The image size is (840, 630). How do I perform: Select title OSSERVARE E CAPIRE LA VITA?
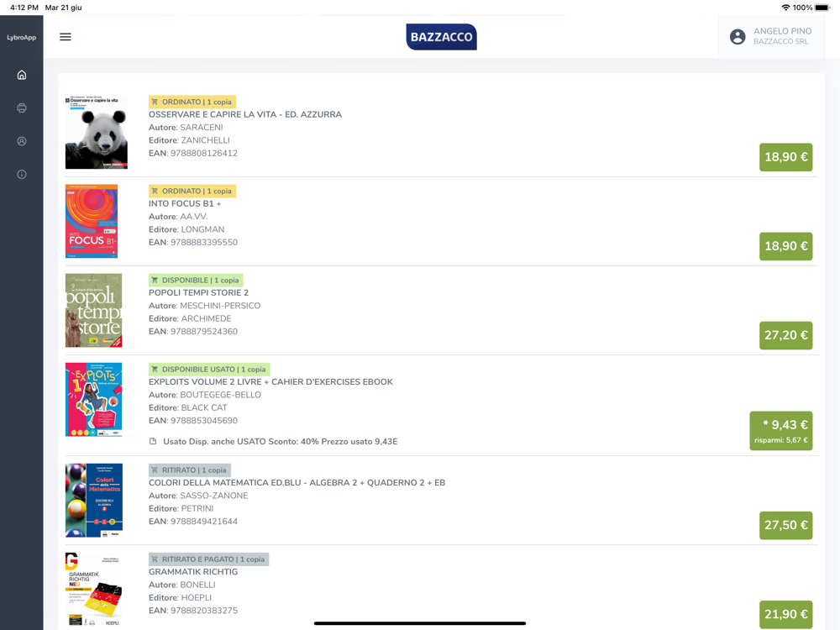click(x=245, y=114)
